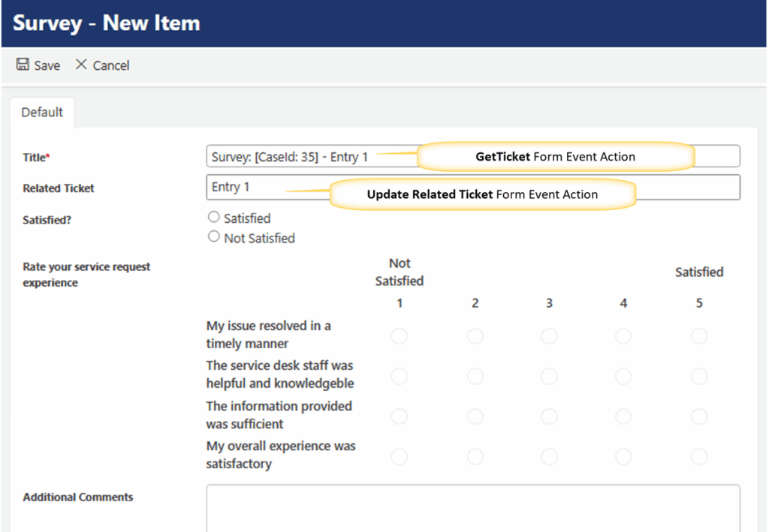The width and height of the screenshot is (769, 532).
Task: Rate information provided as 5
Action: (x=699, y=416)
